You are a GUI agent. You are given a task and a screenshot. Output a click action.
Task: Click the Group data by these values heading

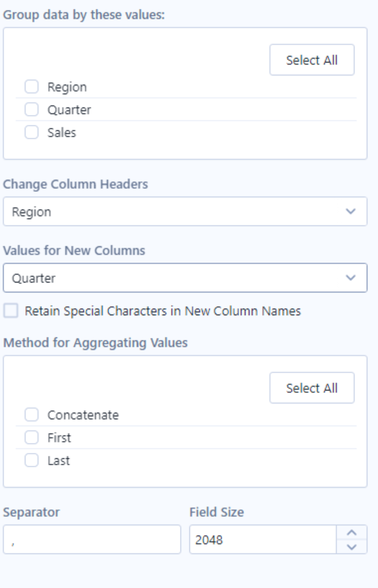pos(84,15)
